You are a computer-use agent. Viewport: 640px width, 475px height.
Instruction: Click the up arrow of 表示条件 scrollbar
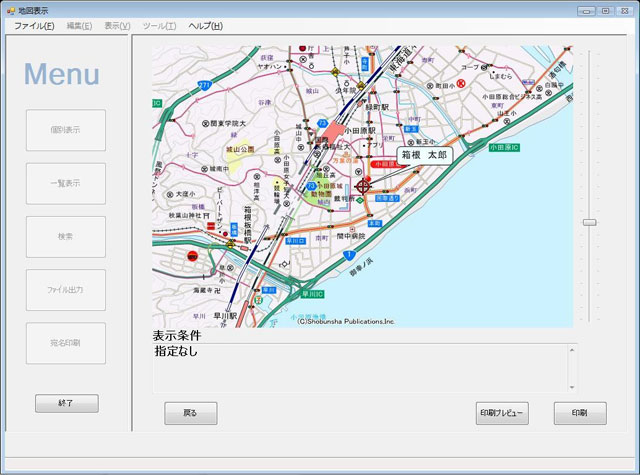pos(572,350)
